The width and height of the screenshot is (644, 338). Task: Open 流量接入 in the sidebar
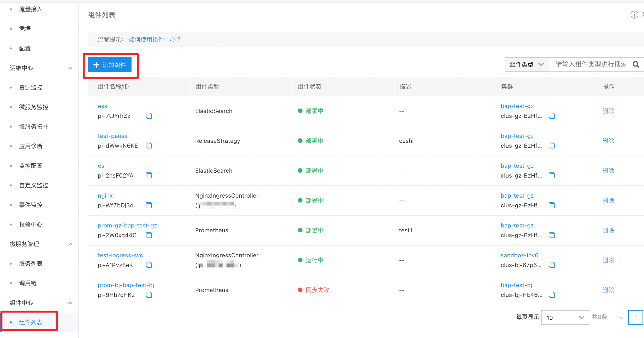pos(31,9)
